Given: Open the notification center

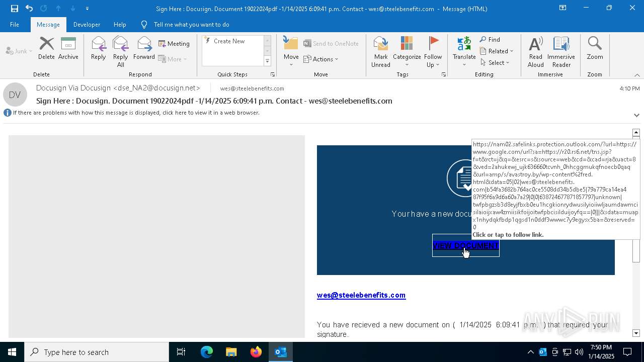Looking at the screenshot, I should (x=627, y=352).
